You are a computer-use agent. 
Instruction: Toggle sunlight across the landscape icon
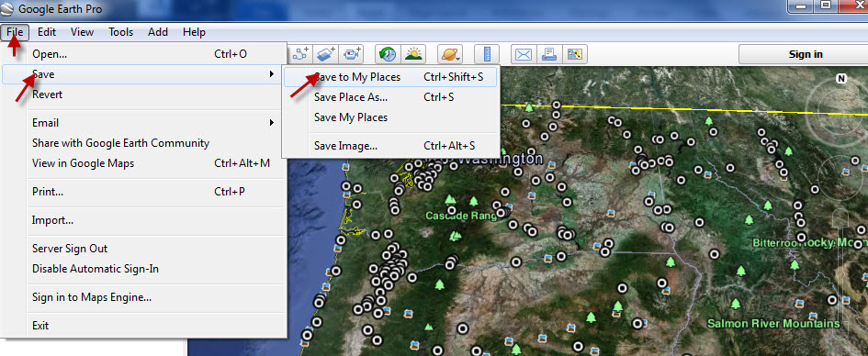(x=413, y=54)
